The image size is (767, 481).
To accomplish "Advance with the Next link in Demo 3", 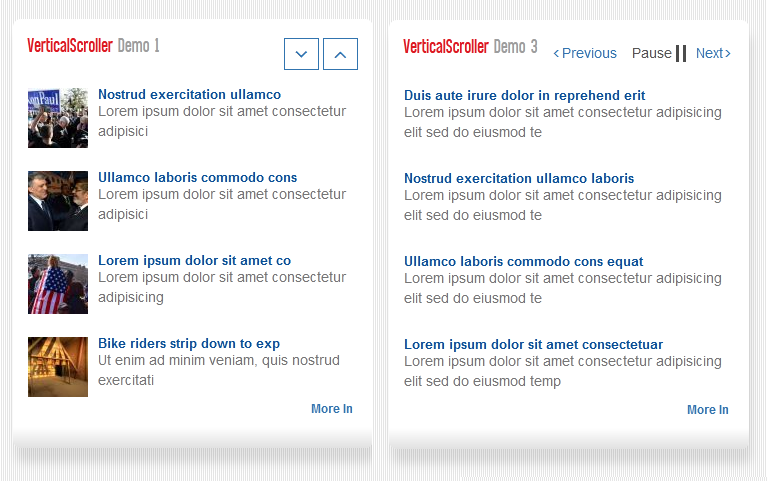I will click(713, 53).
